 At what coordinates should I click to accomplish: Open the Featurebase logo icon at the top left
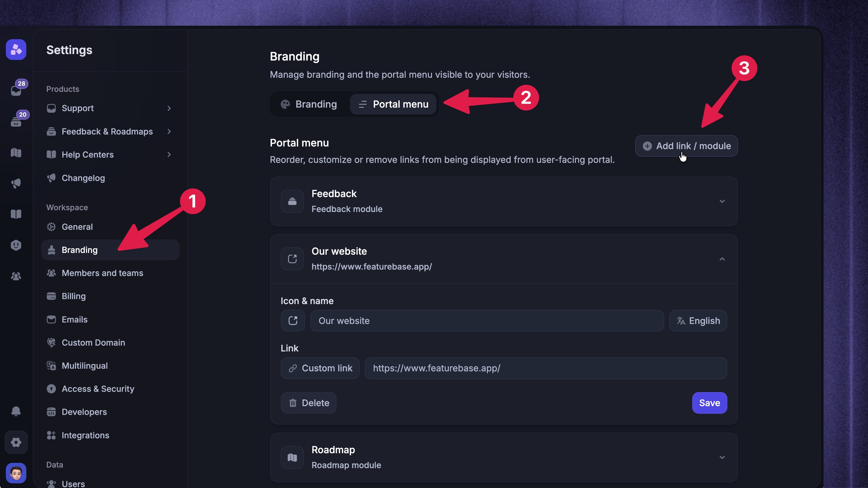[x=16, y=50]
